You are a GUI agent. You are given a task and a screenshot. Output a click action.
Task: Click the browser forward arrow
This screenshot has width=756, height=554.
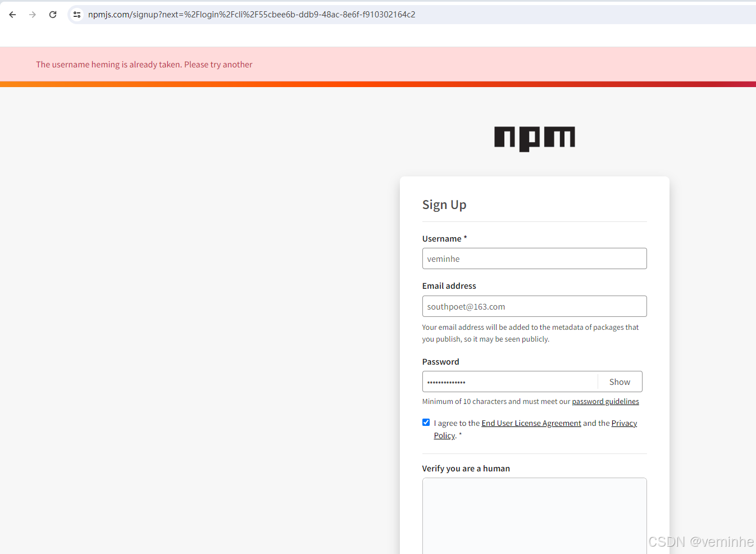(x=33, y=15)
